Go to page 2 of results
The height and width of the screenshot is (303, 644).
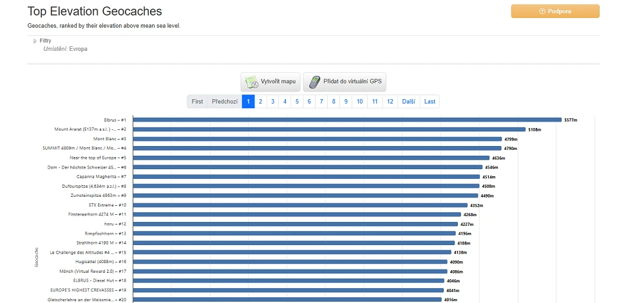[260, 102]
